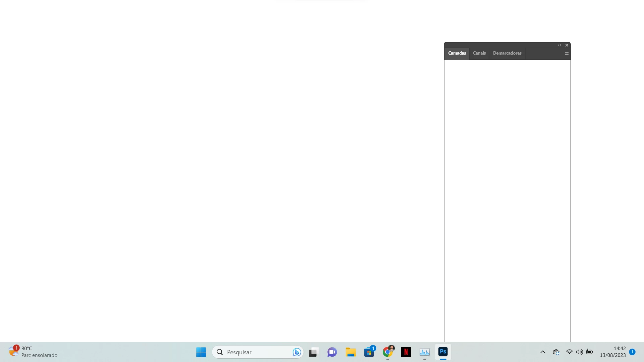Select the Camadas tab

457,53
